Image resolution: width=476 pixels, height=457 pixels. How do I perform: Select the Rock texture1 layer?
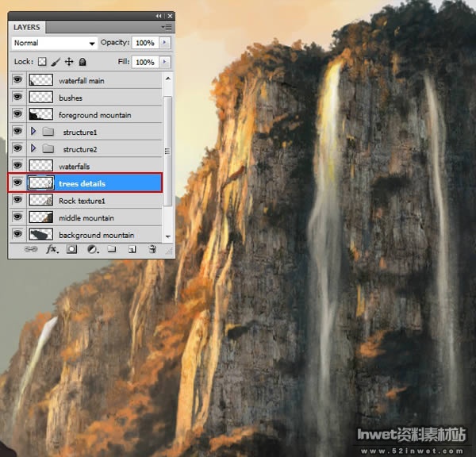[x=86, y=201]
